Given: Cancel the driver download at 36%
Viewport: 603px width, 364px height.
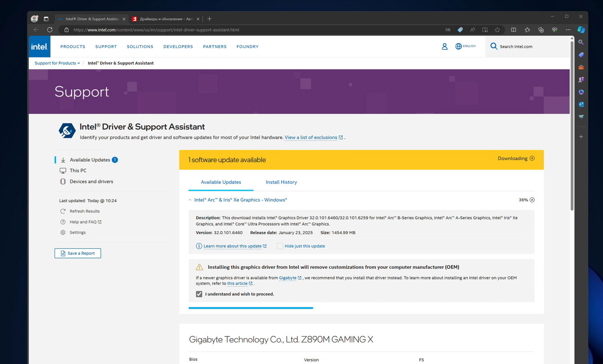Looking at the screenshot, I should (532, 200).
